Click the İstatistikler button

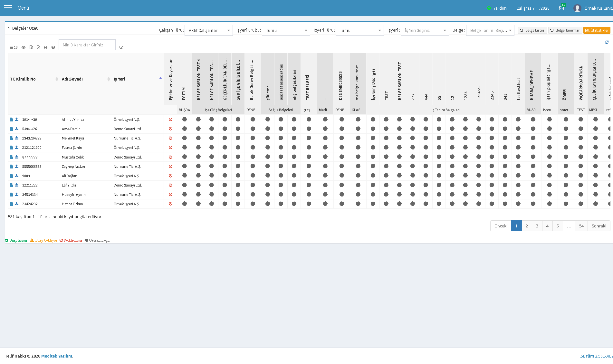[x=597, y=30]
